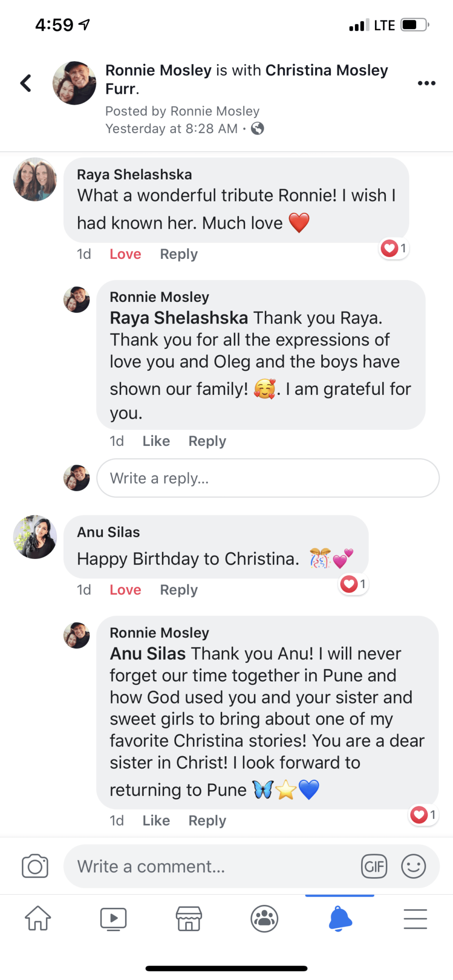
Task: Open the hamburger menu icon
Action: tap(415, 919)
